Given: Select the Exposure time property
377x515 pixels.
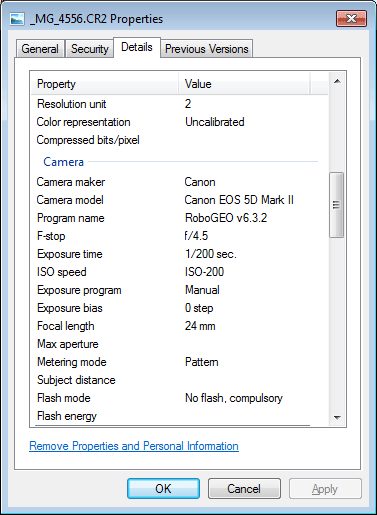Looking at the screenshot, I should pos(70,254).
